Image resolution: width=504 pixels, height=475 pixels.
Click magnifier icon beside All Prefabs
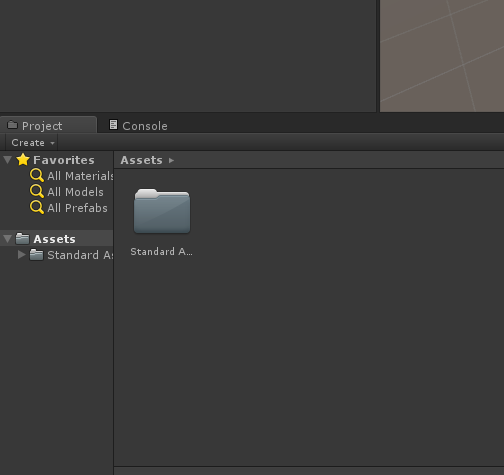[37, 207]
